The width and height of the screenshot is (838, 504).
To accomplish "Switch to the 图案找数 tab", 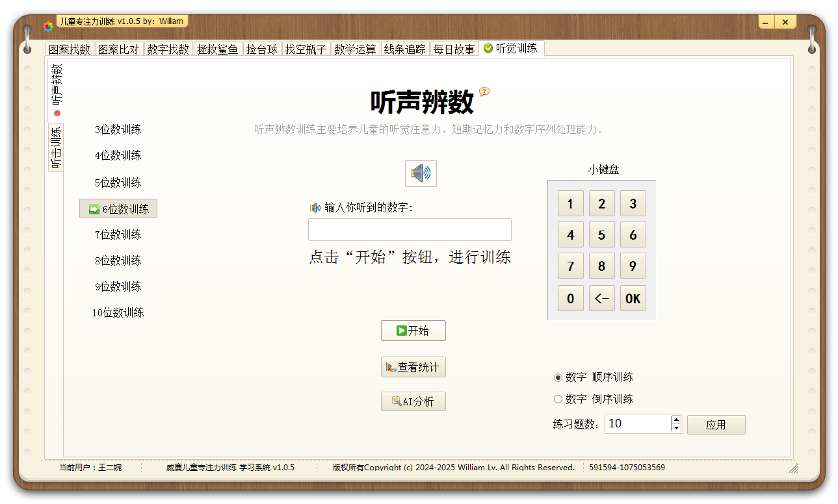I will [x=70, y=49].
